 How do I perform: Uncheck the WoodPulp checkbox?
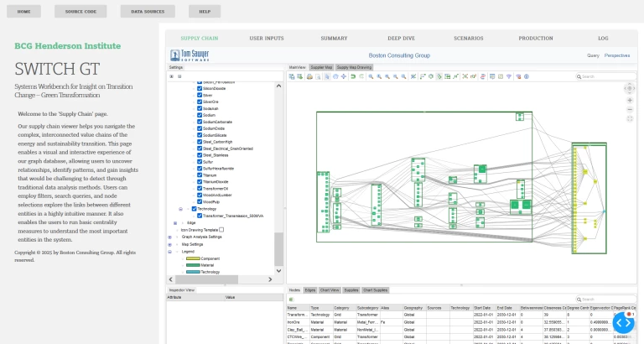198,202
